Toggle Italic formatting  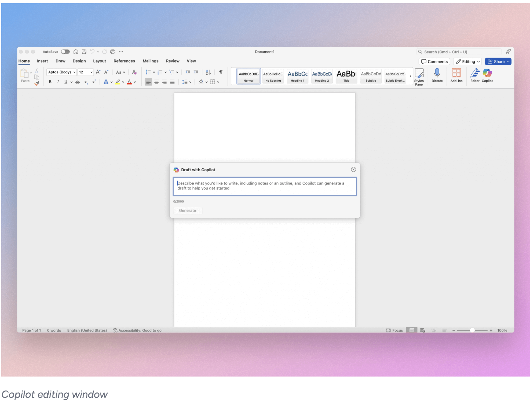coord(58,82)
